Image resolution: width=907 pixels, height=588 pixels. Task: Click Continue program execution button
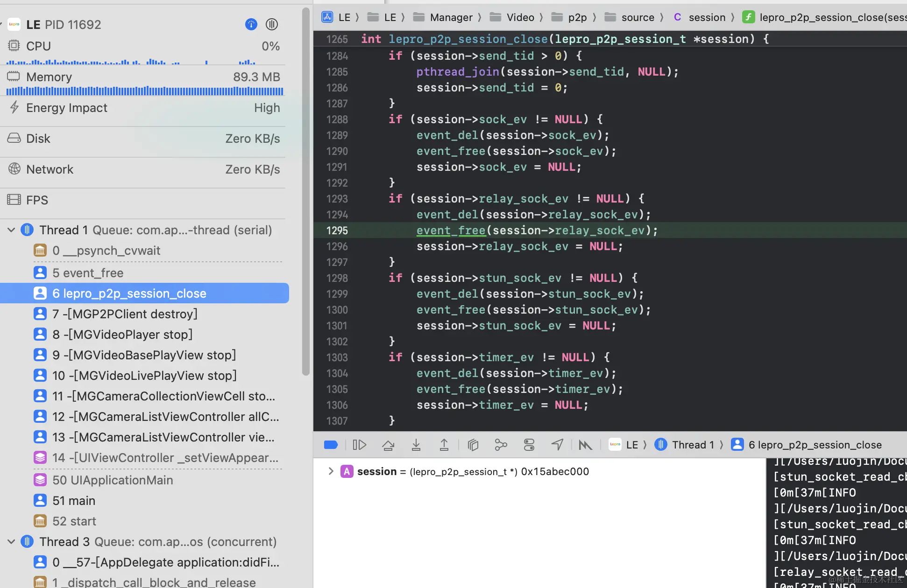click(x=359, y=445)
